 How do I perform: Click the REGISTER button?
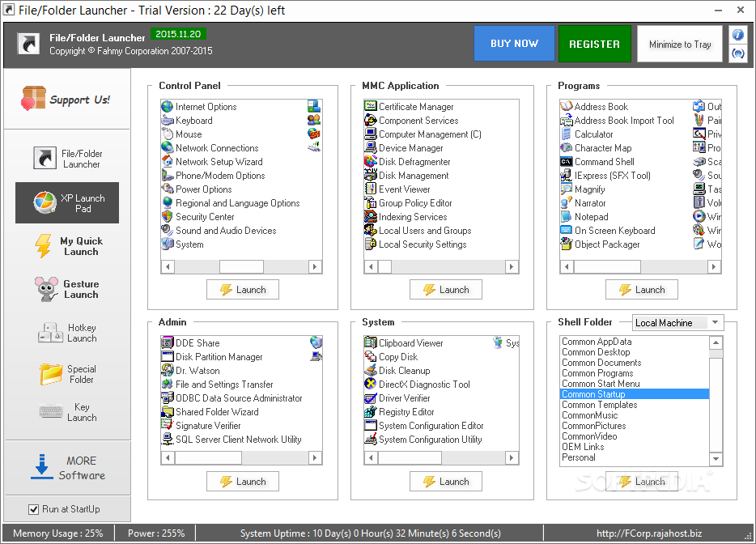pyautogui.click(x=594, y=44)
